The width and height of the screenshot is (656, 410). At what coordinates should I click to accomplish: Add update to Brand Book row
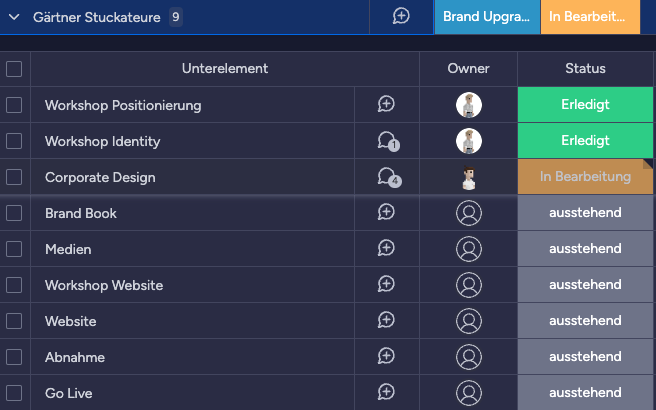point(386,212)
